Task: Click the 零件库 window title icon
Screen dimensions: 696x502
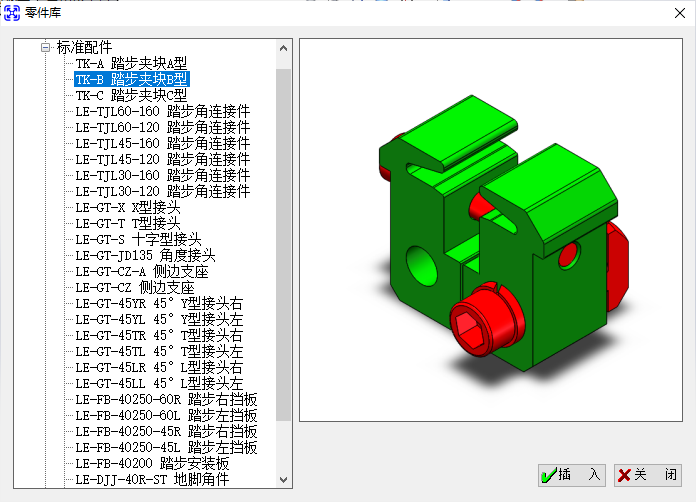Action: [x=13, y=12]
